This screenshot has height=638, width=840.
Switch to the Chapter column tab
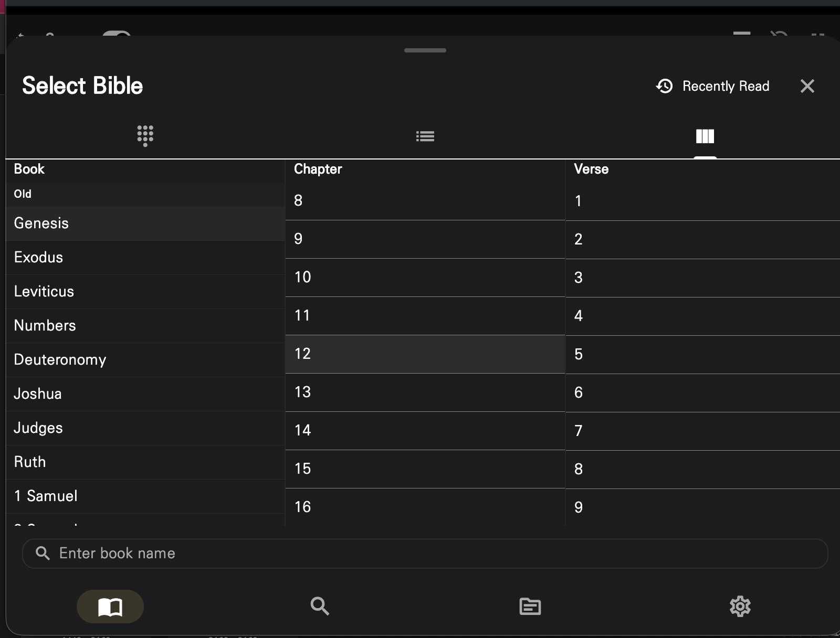tap(318, 169)
